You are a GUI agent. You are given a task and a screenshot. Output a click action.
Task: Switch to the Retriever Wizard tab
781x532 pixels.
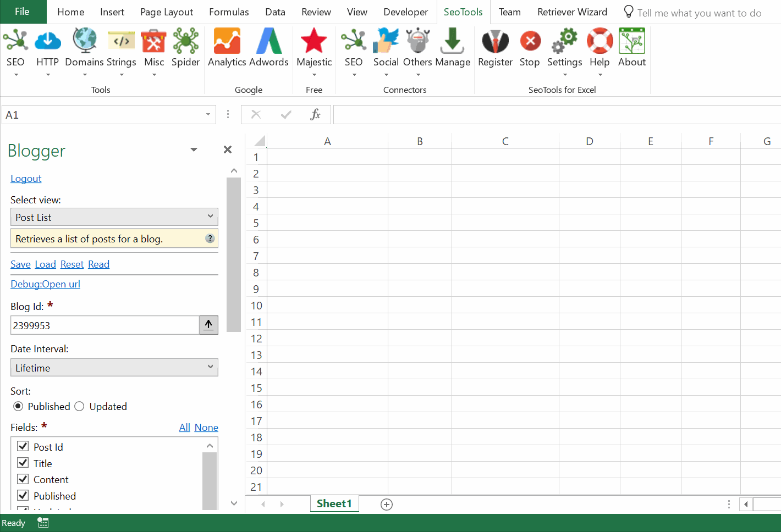572,12
